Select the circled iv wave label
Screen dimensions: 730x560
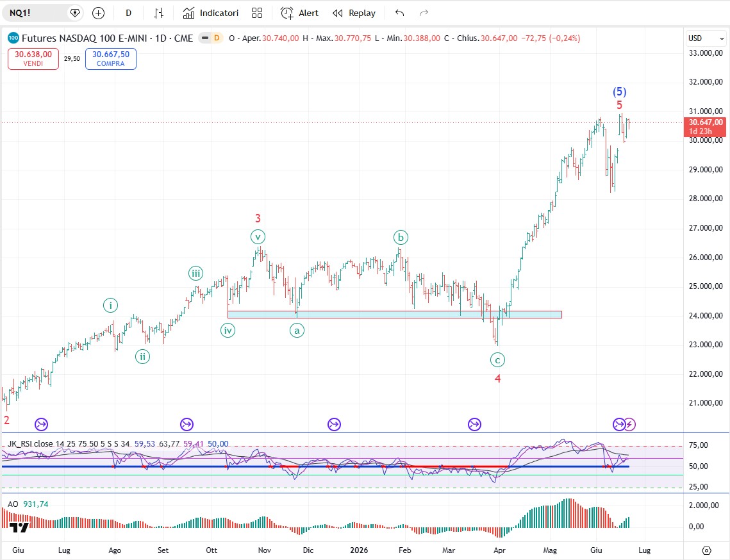point(228,331)
